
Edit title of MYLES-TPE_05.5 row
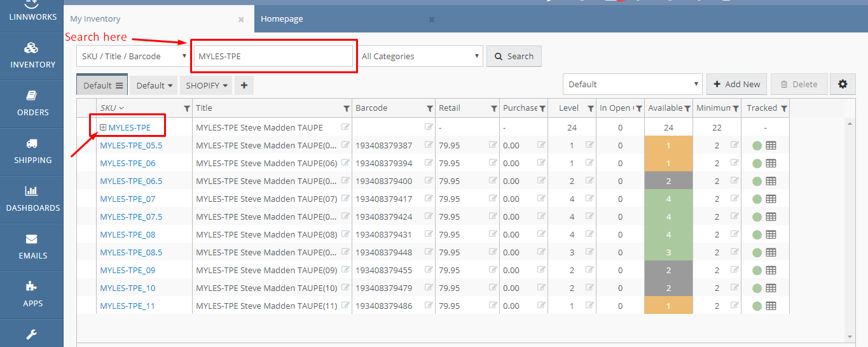[345, 145]
